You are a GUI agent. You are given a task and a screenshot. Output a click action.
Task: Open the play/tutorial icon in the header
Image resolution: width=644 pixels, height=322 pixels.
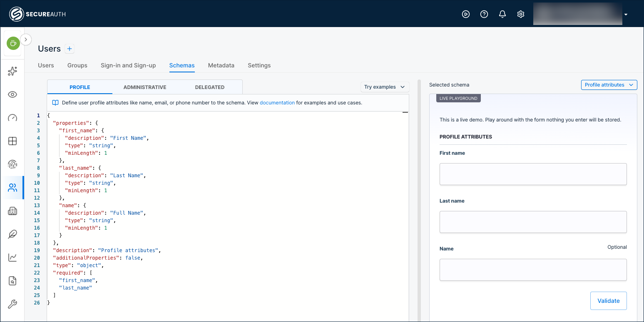(466, 14)
